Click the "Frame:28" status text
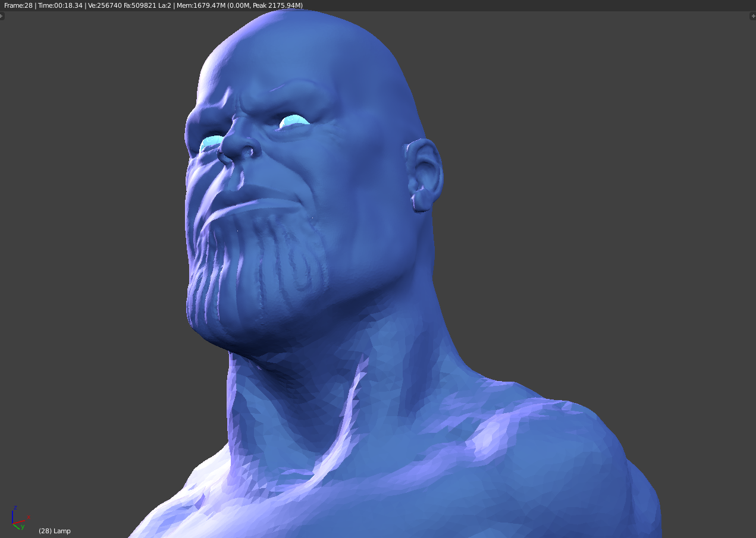 coord(18,5)
